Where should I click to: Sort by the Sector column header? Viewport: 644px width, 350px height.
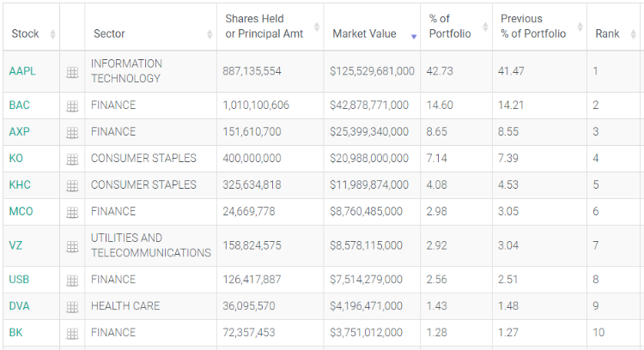tap(109, 34)
